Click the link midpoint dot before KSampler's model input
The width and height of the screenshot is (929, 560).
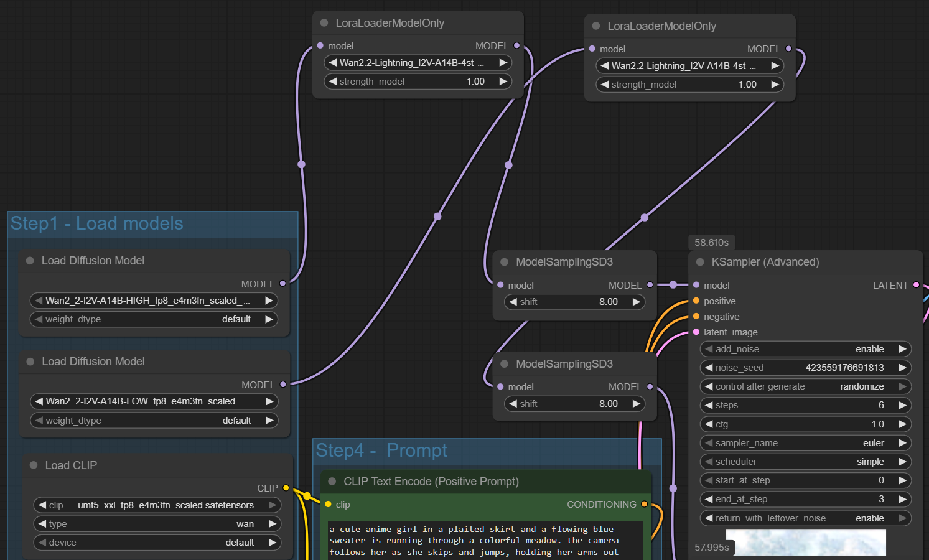click(673, 285)
